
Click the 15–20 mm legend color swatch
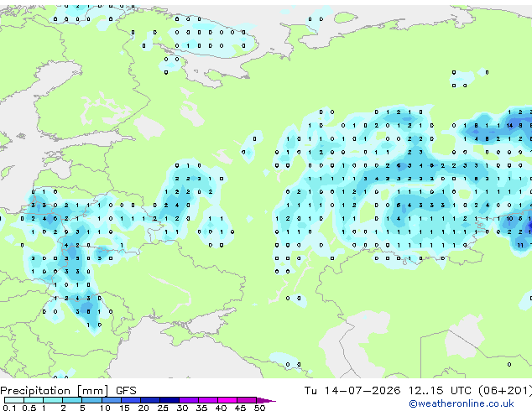(x=131, y=400)
